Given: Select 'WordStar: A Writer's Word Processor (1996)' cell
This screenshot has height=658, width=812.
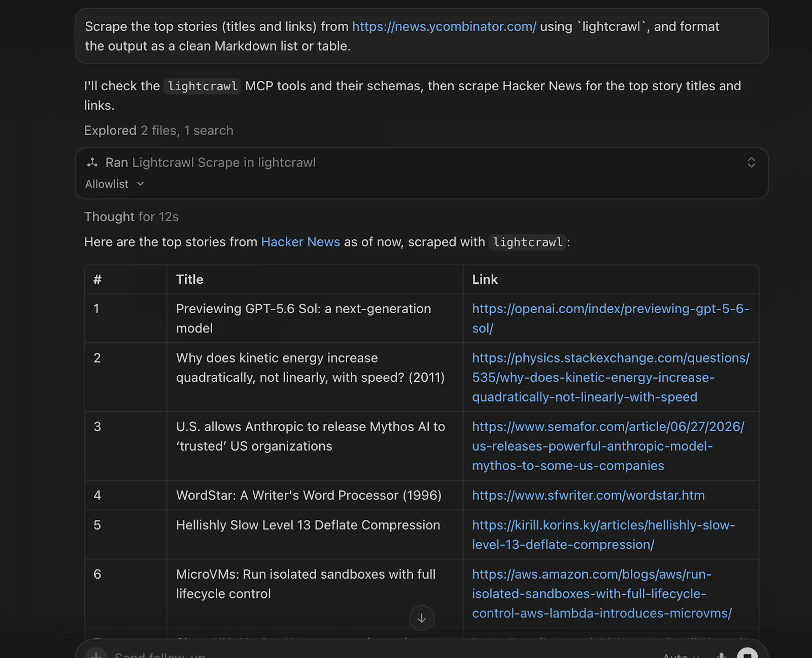Looking at the screenshot, I should [315, 495].
